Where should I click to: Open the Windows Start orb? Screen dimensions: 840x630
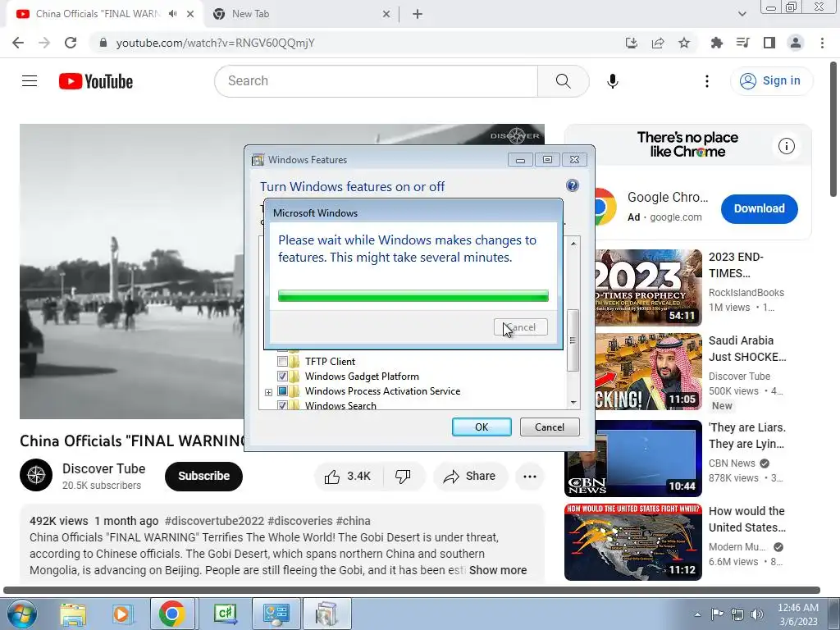click(21, 614)
